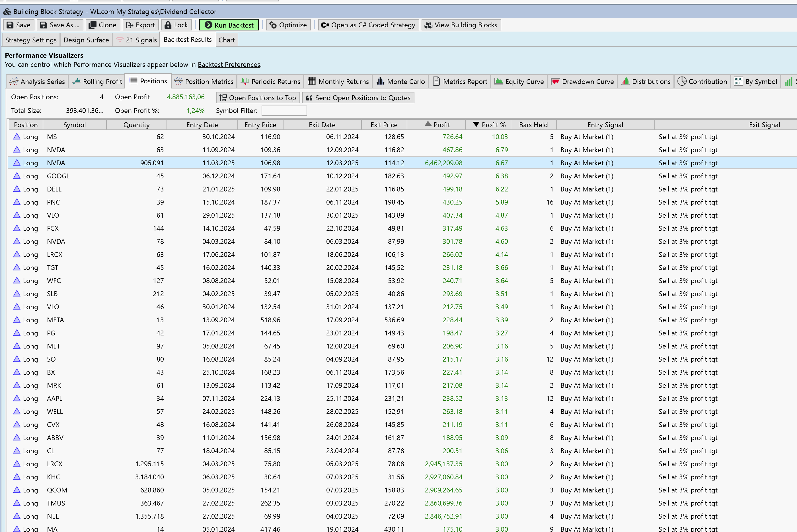
Task: Sort by Profit % column header
Action: point(489,125)
